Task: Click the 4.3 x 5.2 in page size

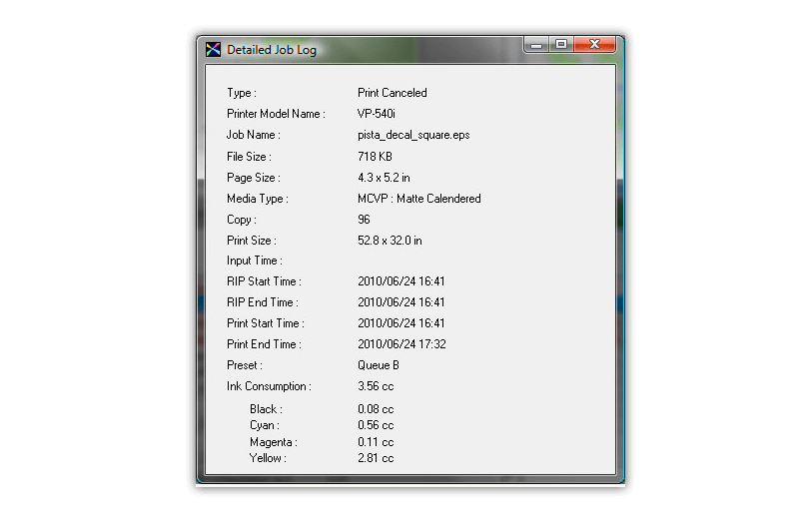Action: [384, 178]
